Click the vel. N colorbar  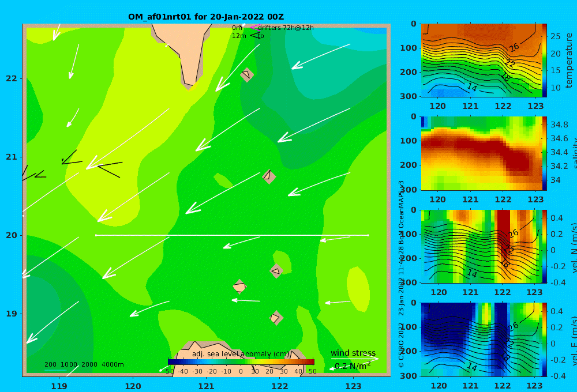545,246
